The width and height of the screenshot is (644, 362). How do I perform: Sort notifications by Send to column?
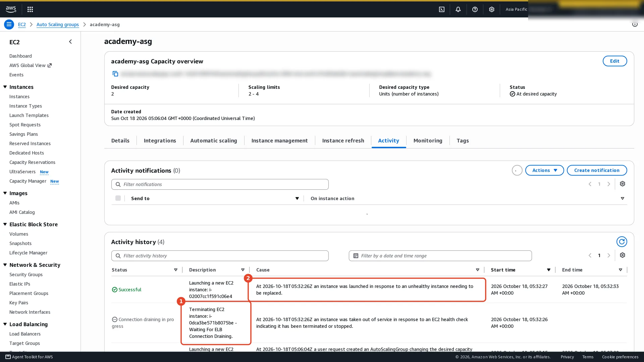pyautogui.click(x=297, y=198)
